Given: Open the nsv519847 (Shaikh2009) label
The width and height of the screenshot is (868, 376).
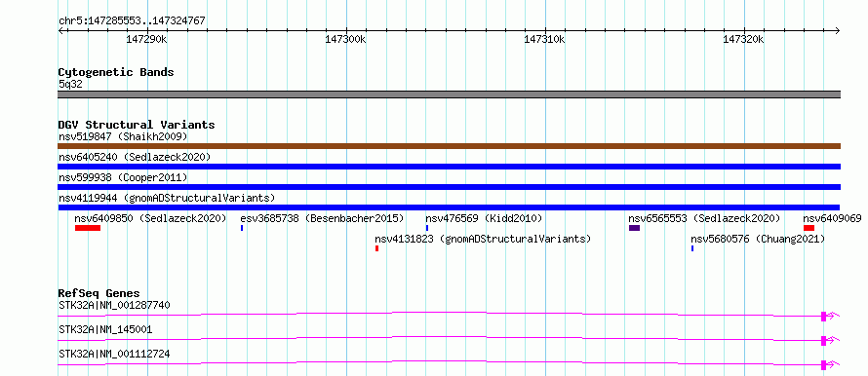Looking at the screenshot, I should click(x=123, y=136).
